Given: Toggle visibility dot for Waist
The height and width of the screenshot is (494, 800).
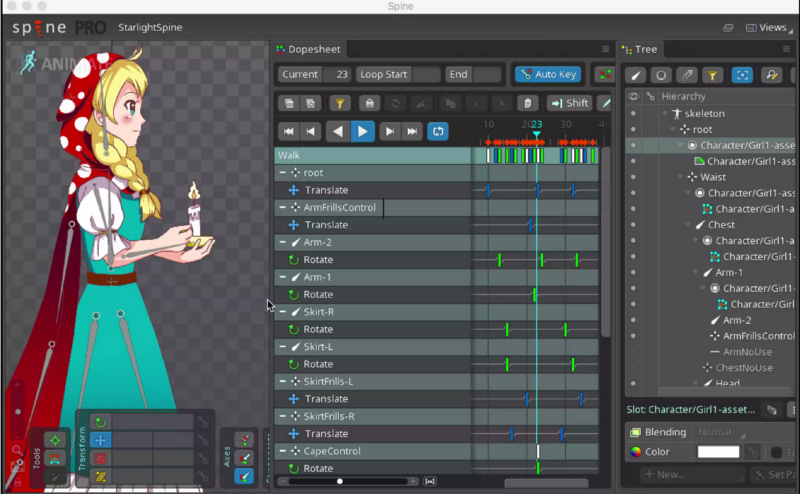Looking at the screenshot, I should point(633,177).
